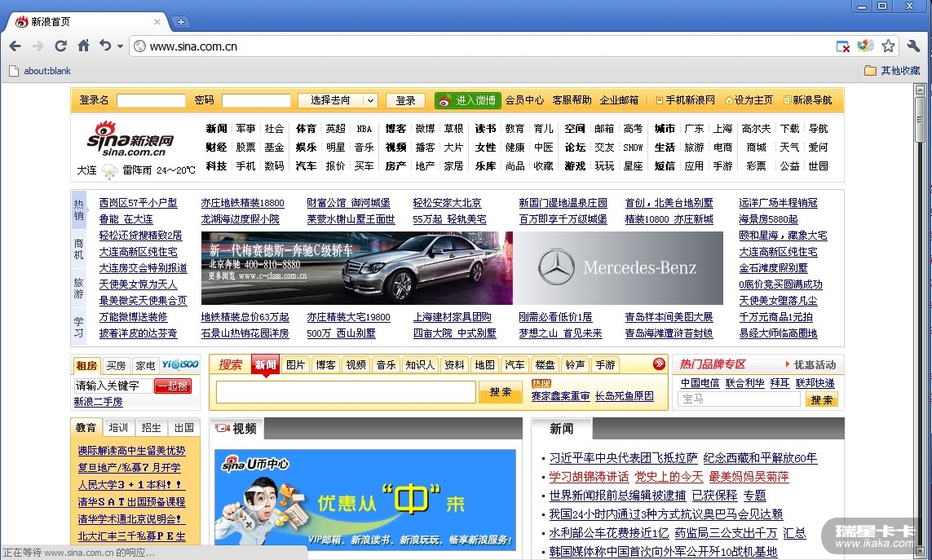Select the 家电 tab

pyautogui.click(x=144, y=365)
